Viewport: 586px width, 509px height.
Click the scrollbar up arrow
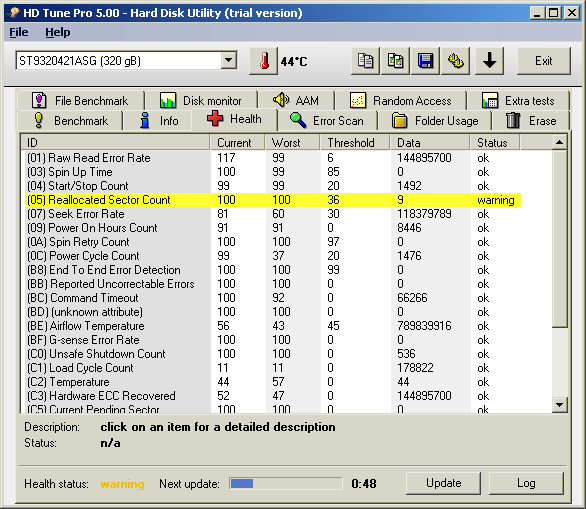tap(559, 142)
